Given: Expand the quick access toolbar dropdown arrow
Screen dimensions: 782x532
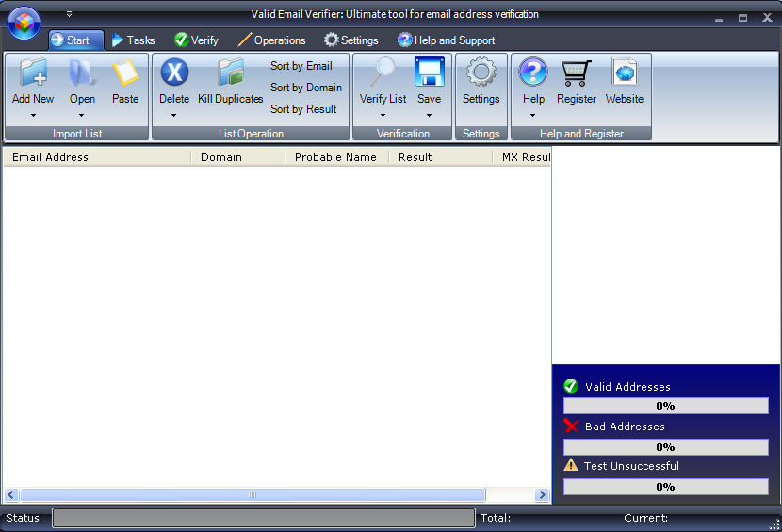Looking at the screenshot, I should (x=70, y=14).
